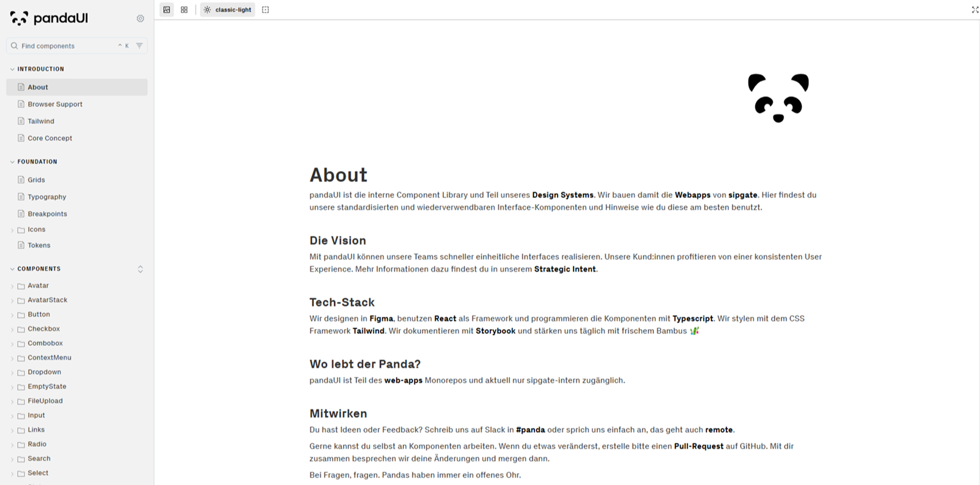Select the About page in sidebar

(77, 87)
